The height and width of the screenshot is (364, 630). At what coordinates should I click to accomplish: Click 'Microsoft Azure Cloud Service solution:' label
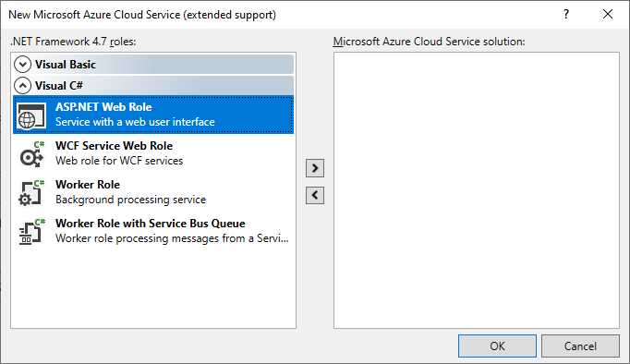[x=429, y=42]
